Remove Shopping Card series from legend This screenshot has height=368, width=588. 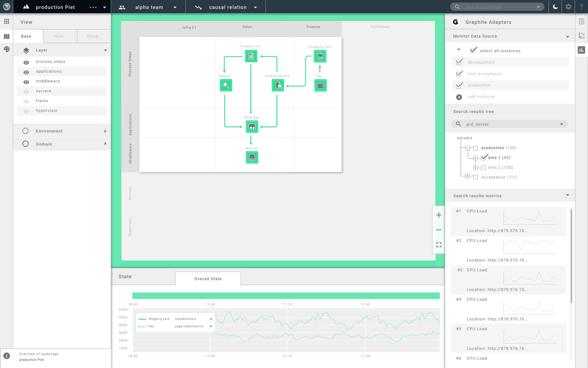coord(211,319)
